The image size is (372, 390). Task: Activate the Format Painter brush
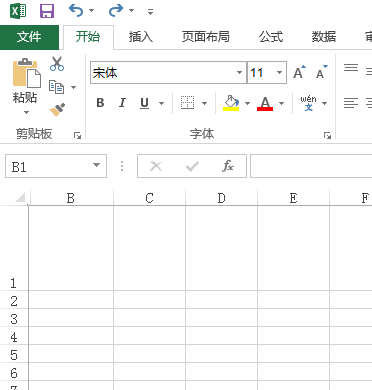click(57, 110)
